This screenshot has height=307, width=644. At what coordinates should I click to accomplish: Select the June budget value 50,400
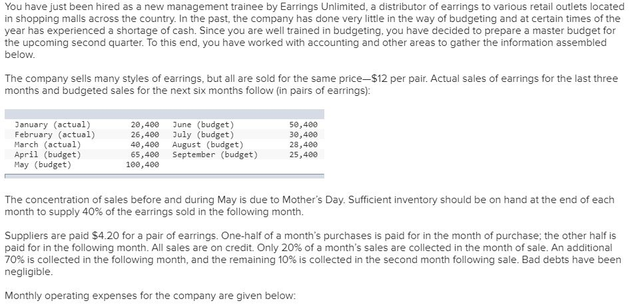click(304, 125)
